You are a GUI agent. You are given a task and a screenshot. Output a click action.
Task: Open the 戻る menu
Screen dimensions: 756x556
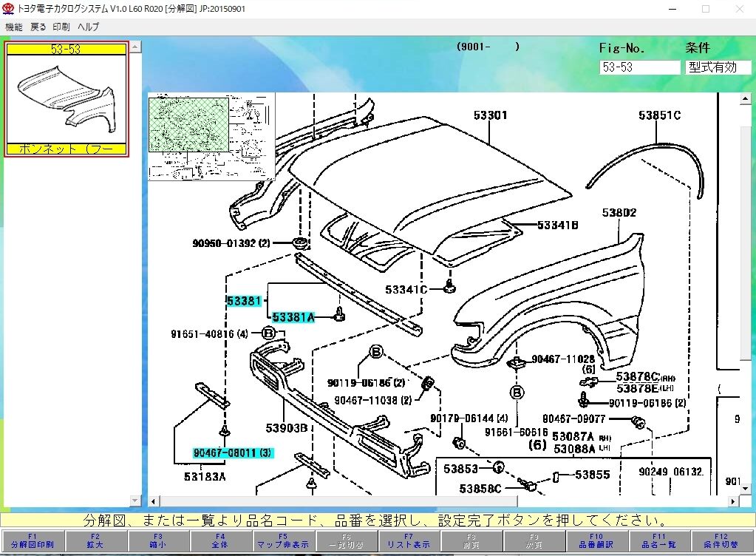[38, 27]
